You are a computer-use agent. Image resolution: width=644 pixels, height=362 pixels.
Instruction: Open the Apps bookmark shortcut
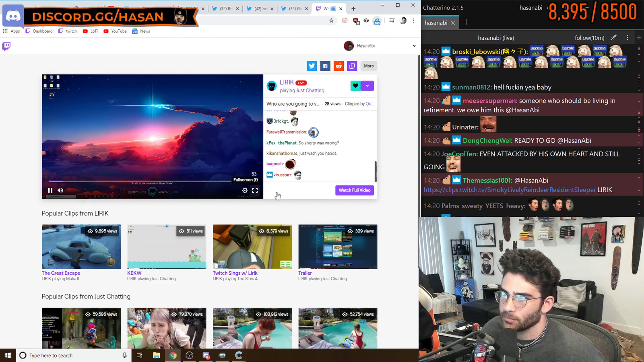point(11,31)
